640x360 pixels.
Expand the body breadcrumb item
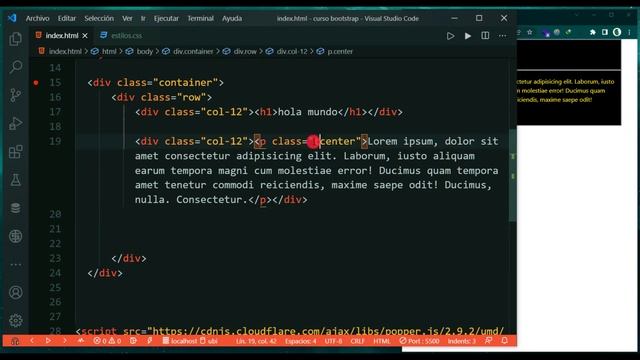coord(144,51)
